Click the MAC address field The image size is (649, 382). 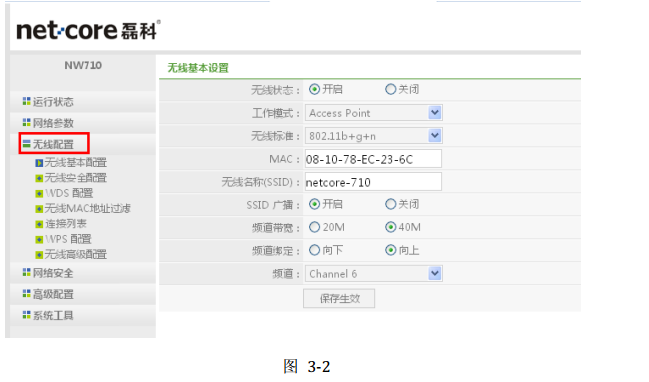tap(373, 159)
